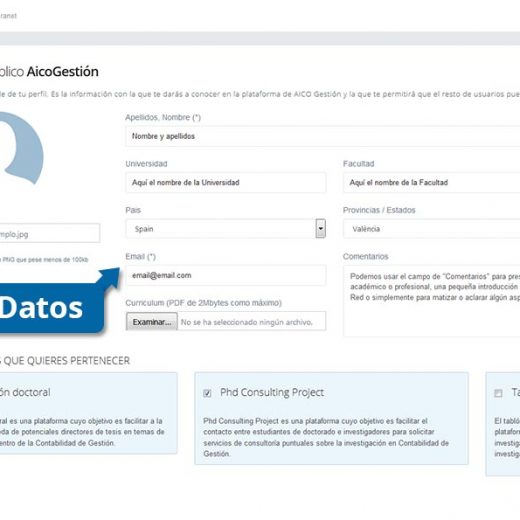This screenshot has height=520, width=520.
Task: Click the 'Curriculum (PDF de 2Mbytes como máximo)' label
Action: (203, 303)
